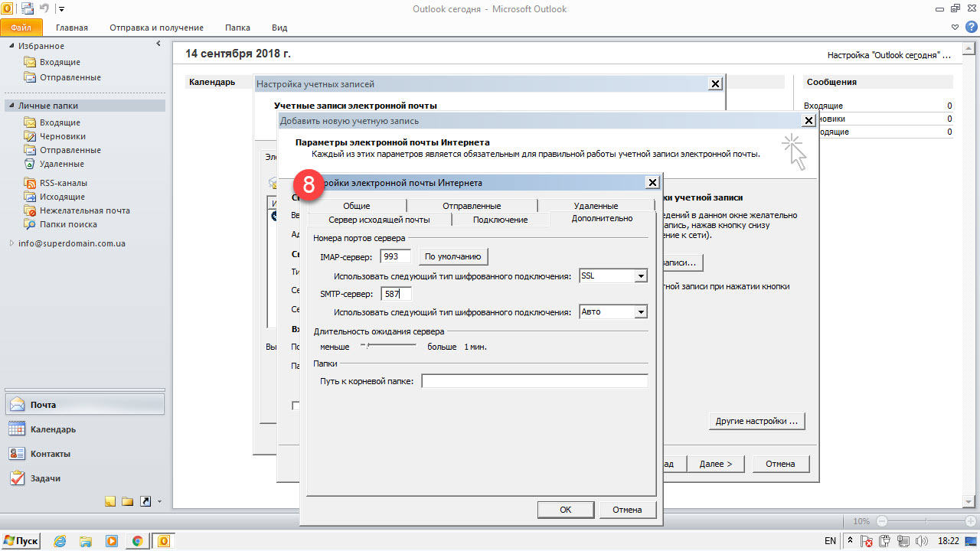Select Отправленные under Избранное
The height and width of the screenshot is (551, 980).
[x=70, y=77]
